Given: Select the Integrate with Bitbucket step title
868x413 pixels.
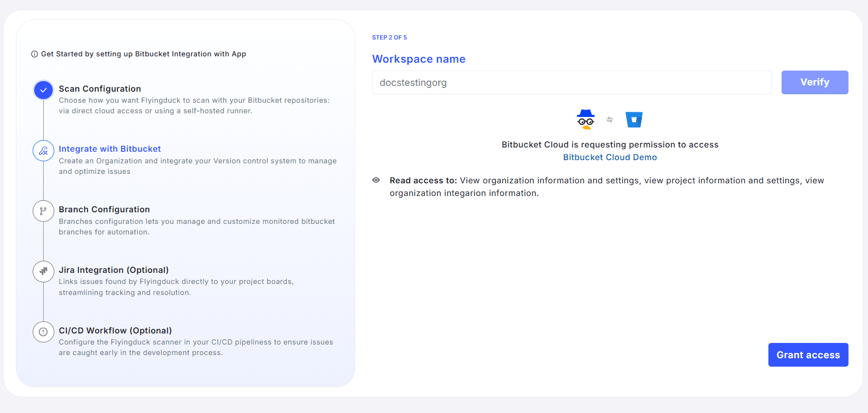Looking at the screenshot, I should (x=110, y=149).
